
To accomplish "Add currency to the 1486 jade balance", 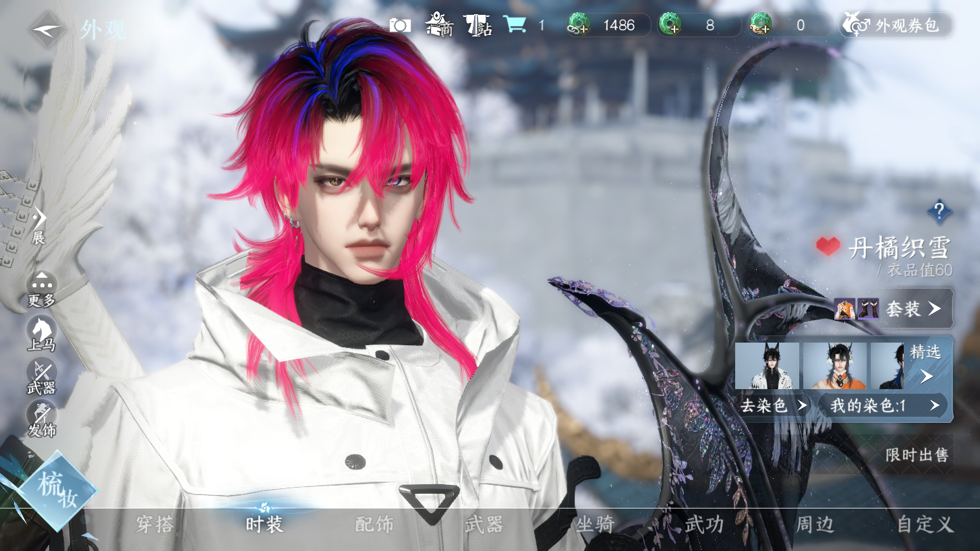I will click(x=579, y=26).
